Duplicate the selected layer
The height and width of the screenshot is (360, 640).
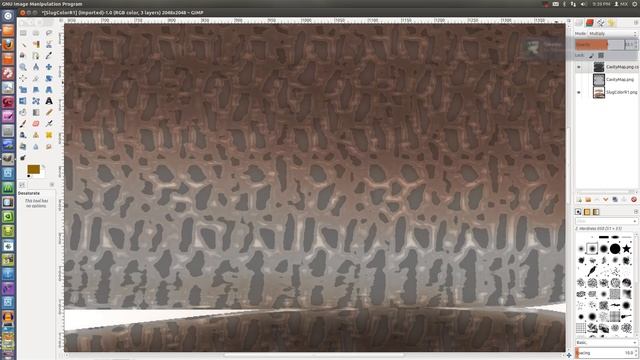(x=615, y=200)
